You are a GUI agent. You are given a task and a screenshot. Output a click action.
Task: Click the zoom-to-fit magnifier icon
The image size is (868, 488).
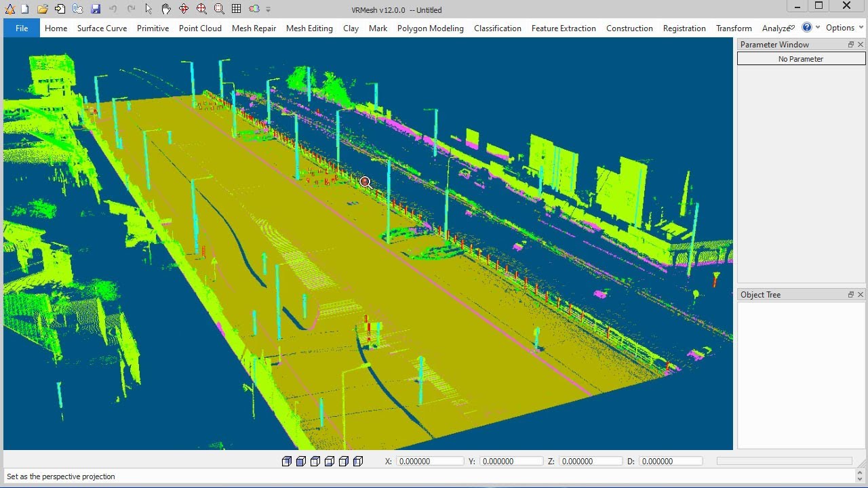201,9
